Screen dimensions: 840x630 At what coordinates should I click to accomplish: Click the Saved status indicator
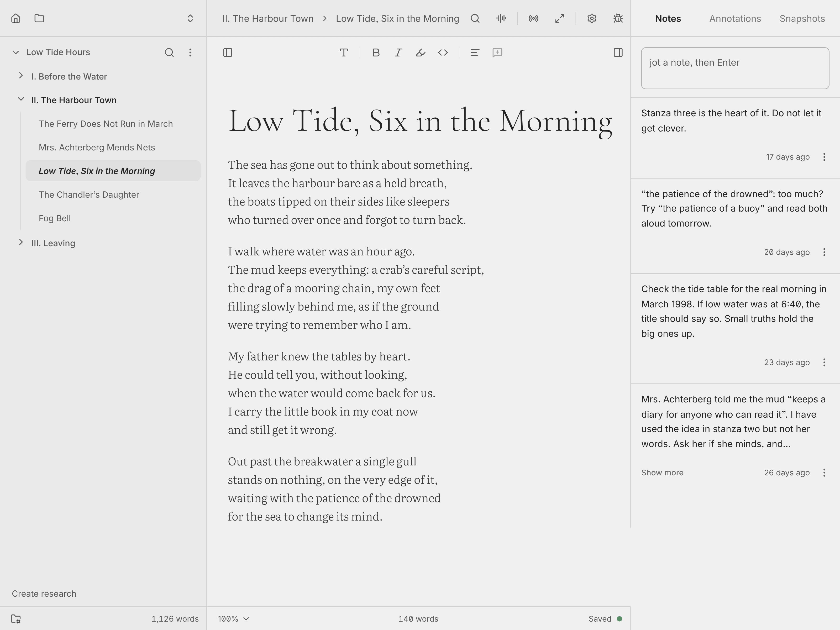[x=605, y=619]
